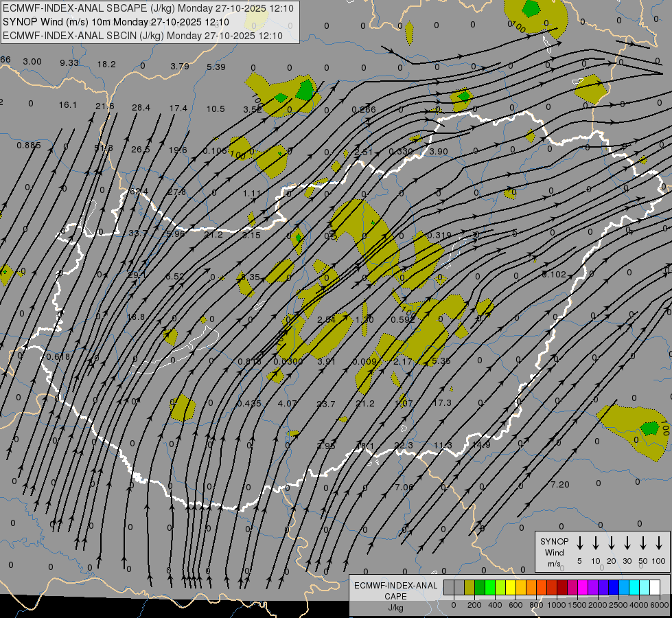Click the 10 m/s wind arrow in legend
The width and height of the screenshot is (672, 618).
(x=596, y=543)
